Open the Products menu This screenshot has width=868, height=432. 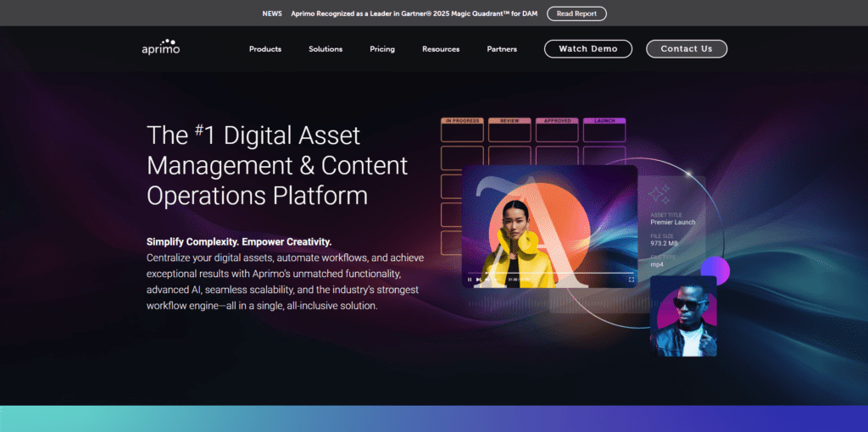[265, 49]
